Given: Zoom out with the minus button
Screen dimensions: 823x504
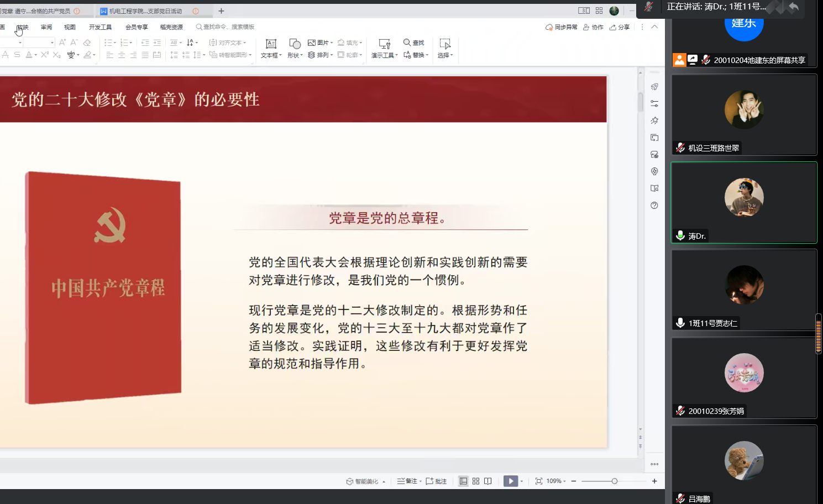Looking at the screenshot, I should pyautogui.click(x=574, y=481).
